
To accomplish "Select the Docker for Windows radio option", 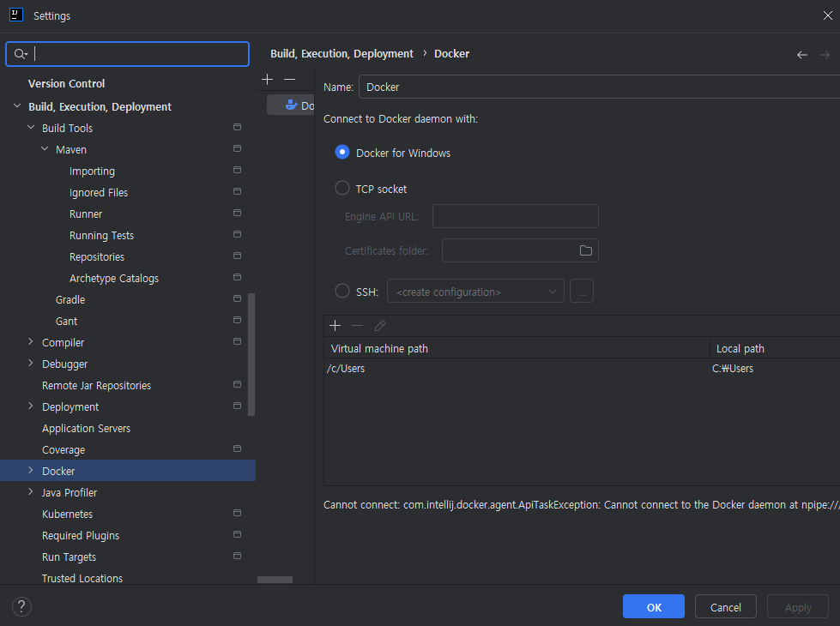I will point(341,152).
